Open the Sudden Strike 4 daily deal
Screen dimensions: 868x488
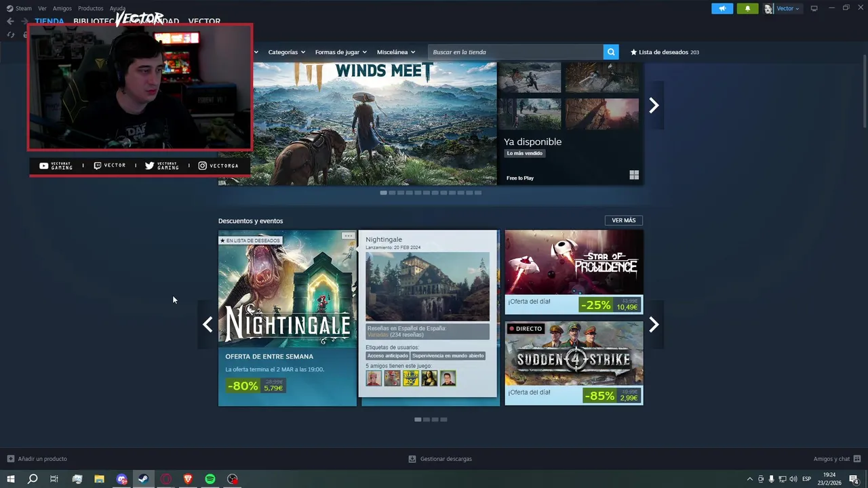tap(574, 363)
